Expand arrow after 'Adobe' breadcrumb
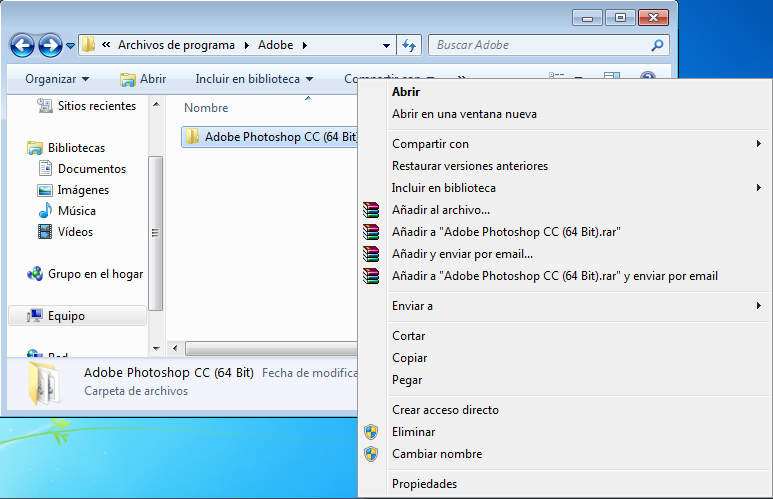Viewport: 773px width, 499px height. 305,45
